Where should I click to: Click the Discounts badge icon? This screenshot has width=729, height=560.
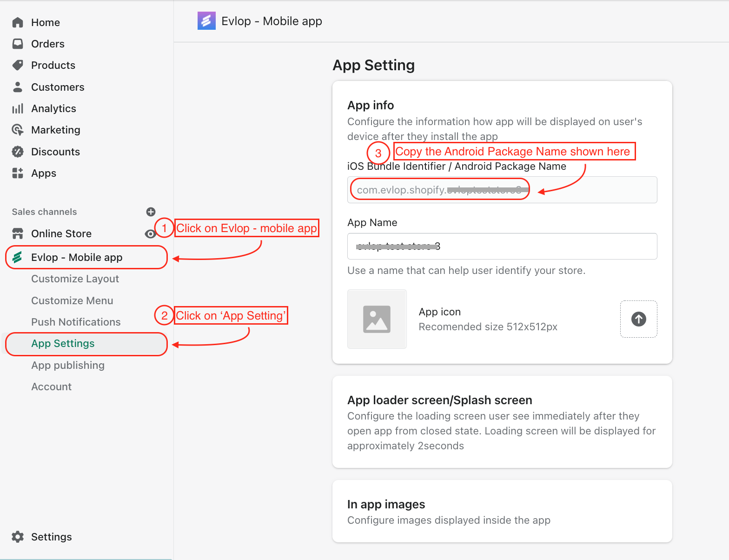(x=18, y=152)
